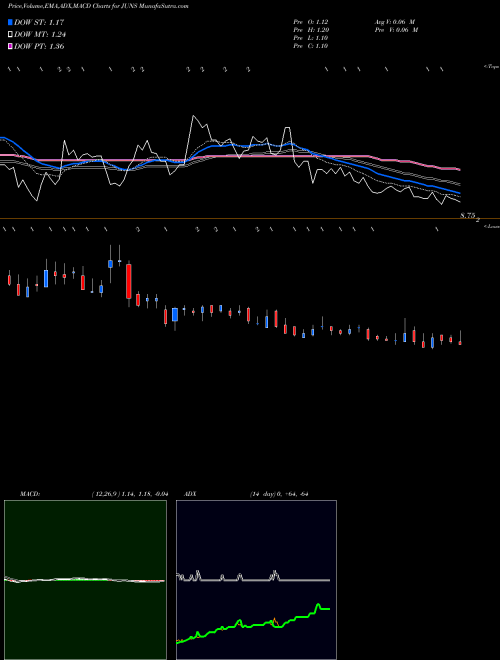Open the dark blue ADX chart panel
Image resolution: width=500 pixels, height=660 pixels.
(x=256, y=580)
